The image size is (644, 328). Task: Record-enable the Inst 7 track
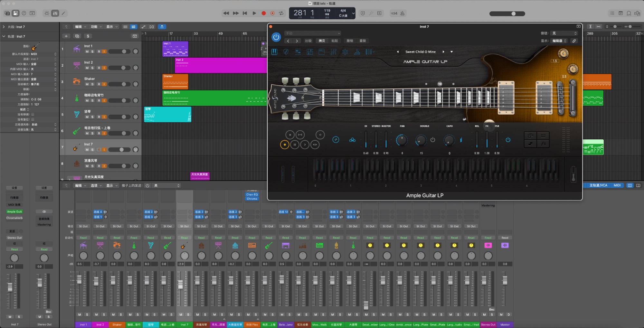point(99,150)
